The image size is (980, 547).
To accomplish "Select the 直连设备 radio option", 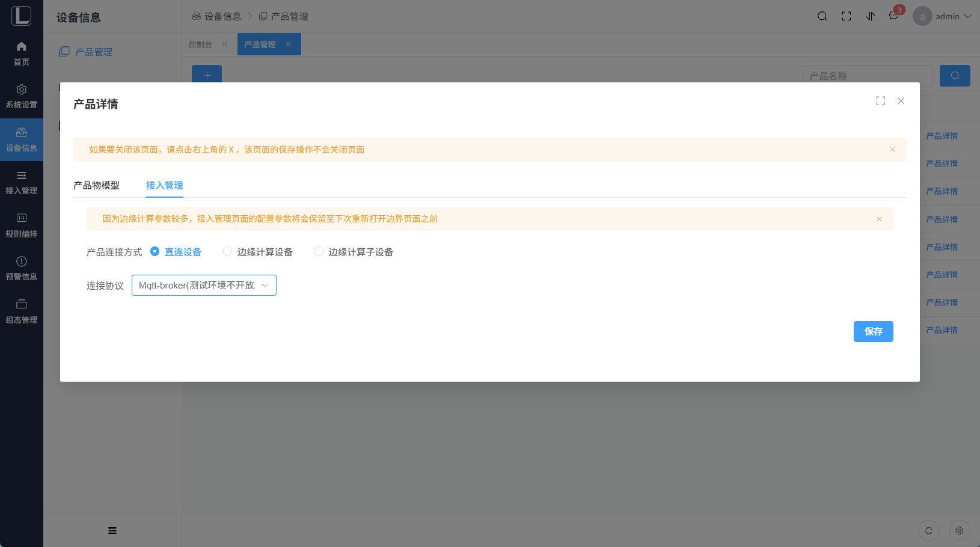I will [155, 252].
